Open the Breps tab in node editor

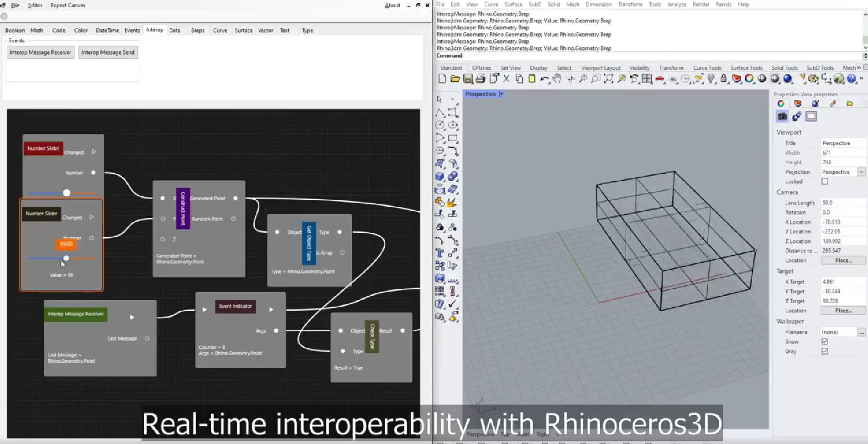[198, 31]
